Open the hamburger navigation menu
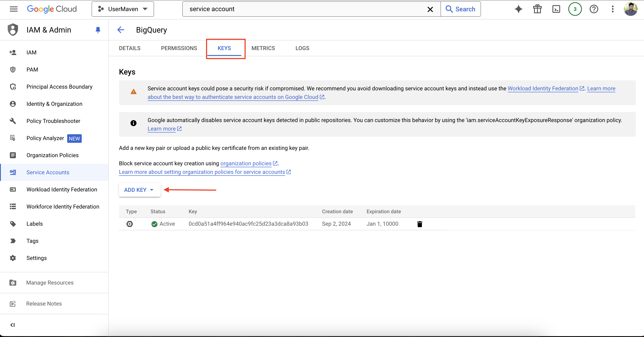This screenshot has width=644, height=337. point(13,9)
